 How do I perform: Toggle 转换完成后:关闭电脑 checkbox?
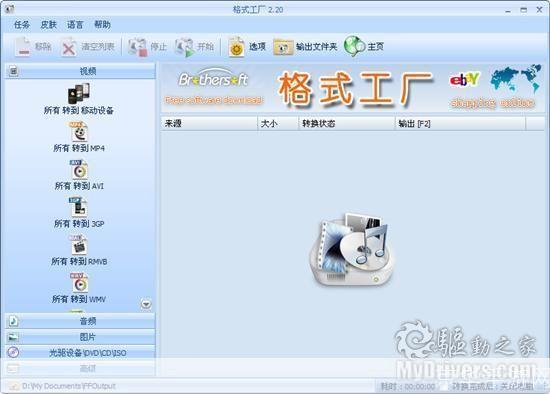click(x=444, y=387)
